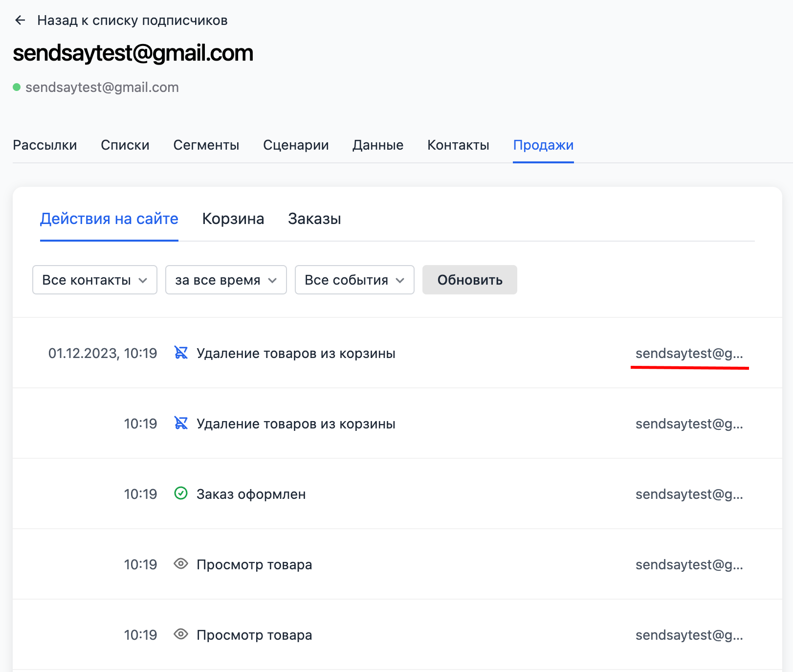This screenshot has height=672, width=793.
Task: Expand the Все контакты dropdown
Action: (x=95, y=280)
